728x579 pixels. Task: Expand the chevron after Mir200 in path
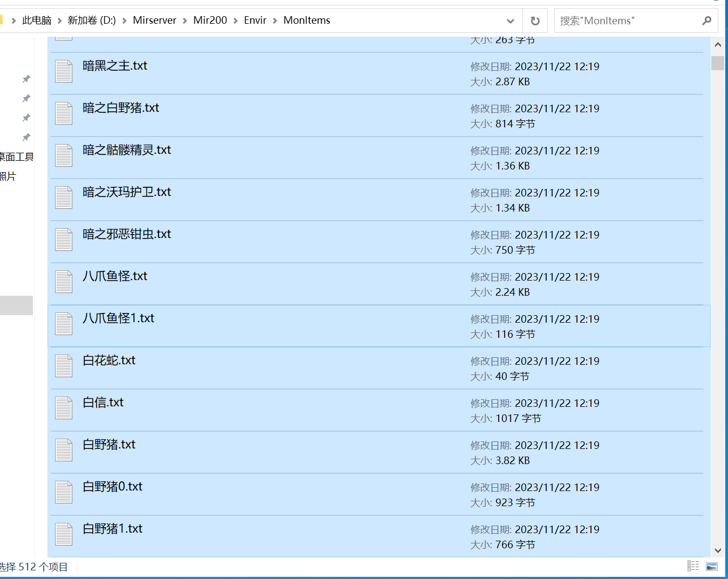[236, 21]
